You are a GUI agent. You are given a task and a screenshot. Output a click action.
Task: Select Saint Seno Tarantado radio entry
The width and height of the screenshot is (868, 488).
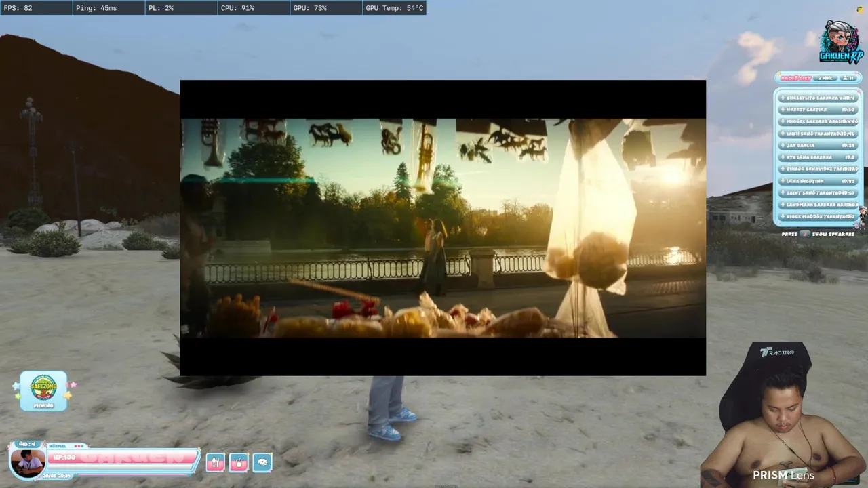click(818, 192)
